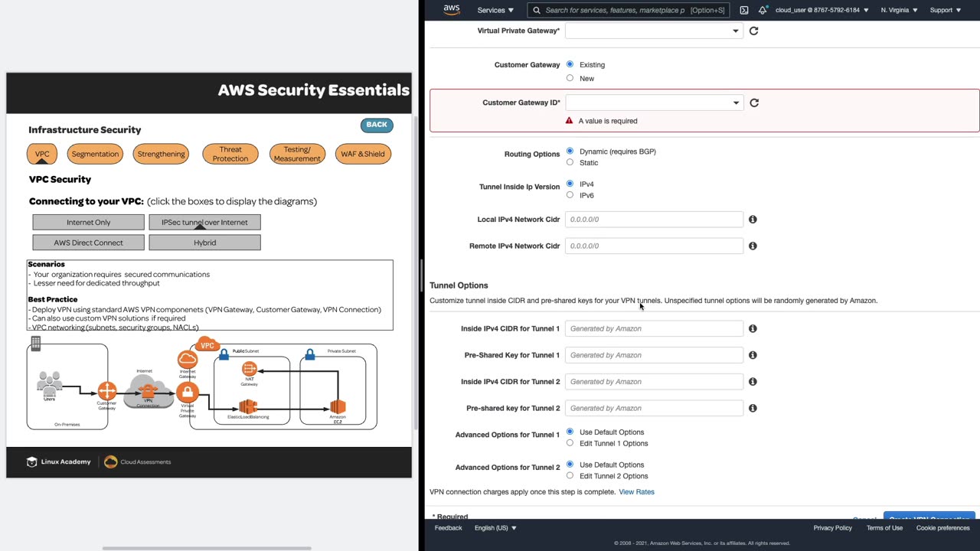Open the AWS logo home link
The height and width of the screenshot is (551, 980).
tap(452, 10)
